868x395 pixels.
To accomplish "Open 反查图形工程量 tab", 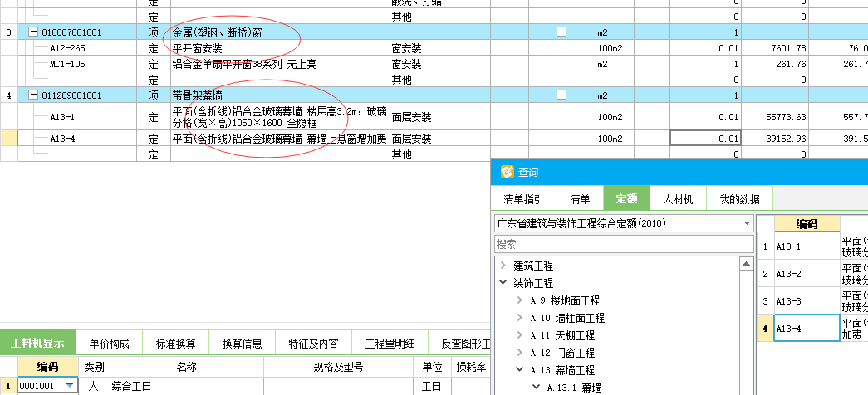I will coord(459,343).
